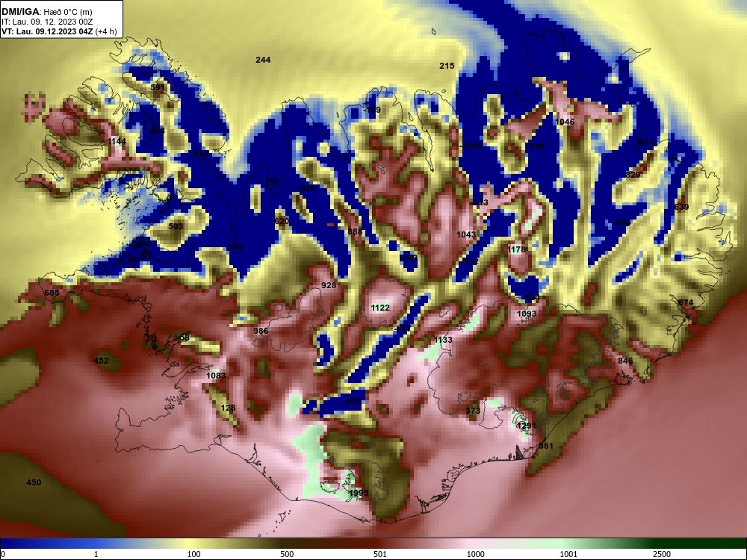This screenshot has width=747, height=560.
Task: Select the 1046 value in the northeast
Action: pyautogui.click(x=565, y=122)
